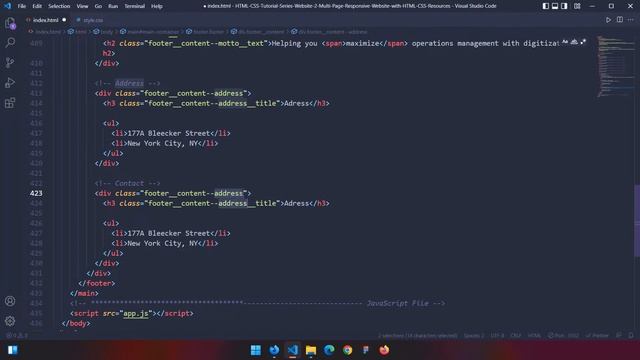Expand the main#main-container breadcrumb

click(x=149, y=32)
